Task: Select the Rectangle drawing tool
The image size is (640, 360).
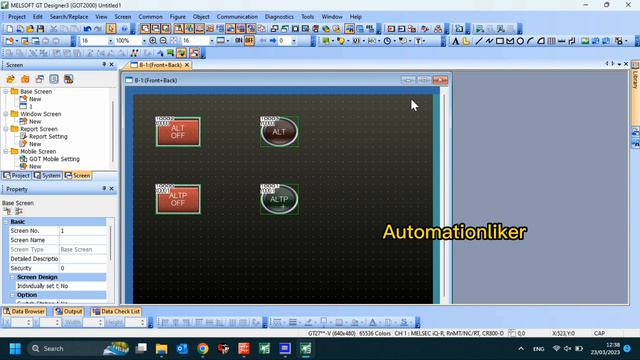Action: pyautogui.click(x=500, y=41)
